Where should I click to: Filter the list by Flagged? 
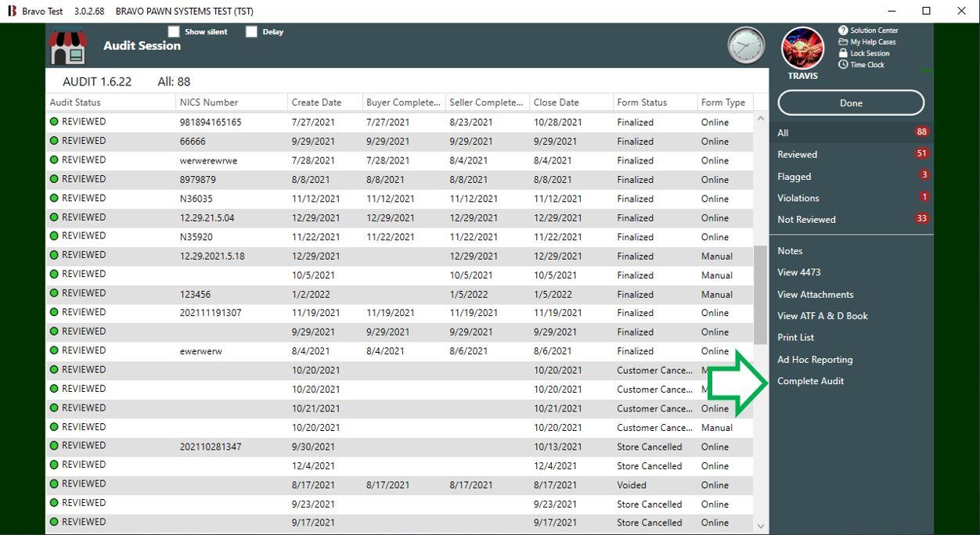[x=794, y=177]
